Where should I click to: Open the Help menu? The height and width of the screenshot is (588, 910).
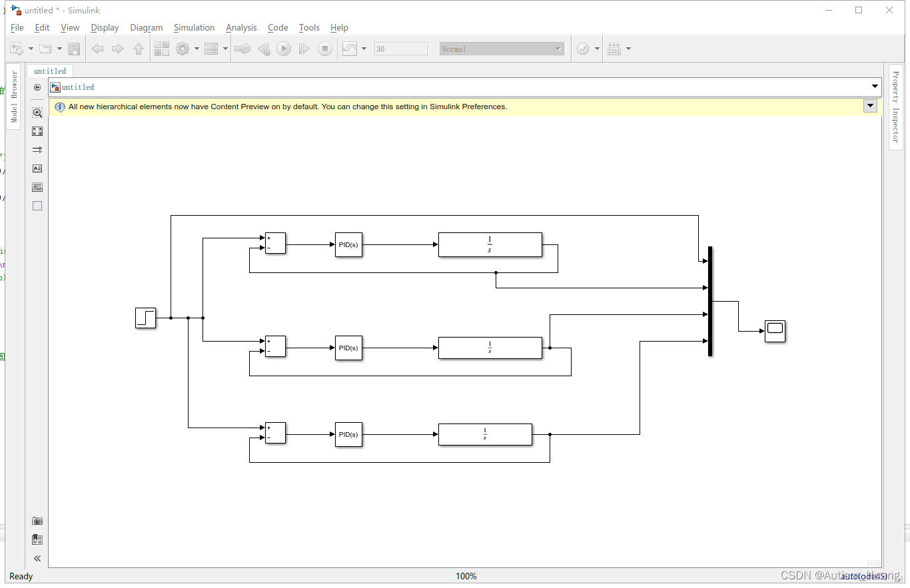(x=339, y=27)
